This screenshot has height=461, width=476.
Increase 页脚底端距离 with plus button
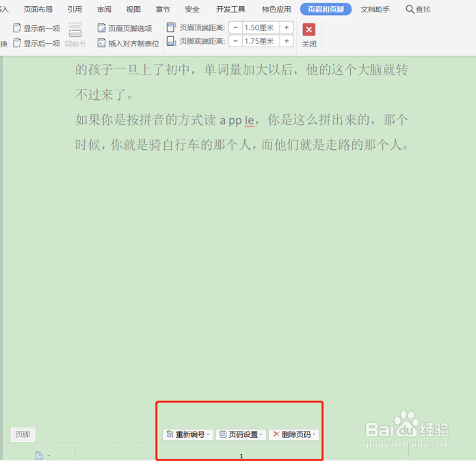tap(287, 41)
